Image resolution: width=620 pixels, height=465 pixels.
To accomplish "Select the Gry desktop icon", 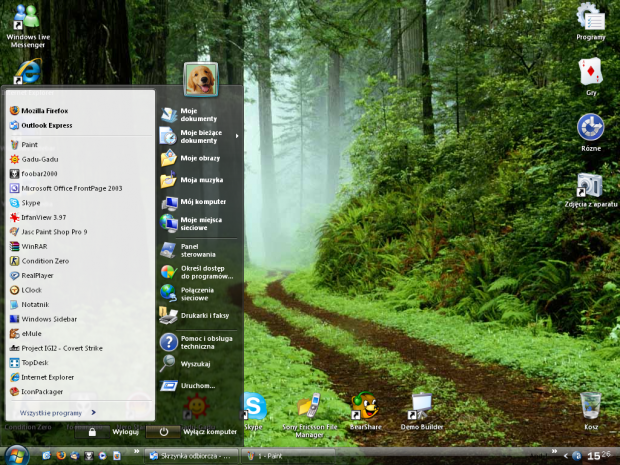I will click(x=590, y=72).
